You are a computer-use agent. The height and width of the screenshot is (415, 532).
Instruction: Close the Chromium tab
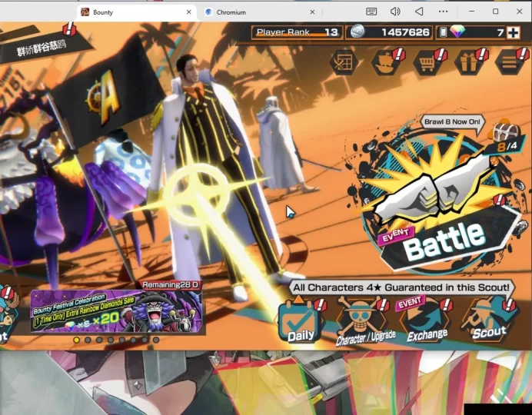pos(312,12)
